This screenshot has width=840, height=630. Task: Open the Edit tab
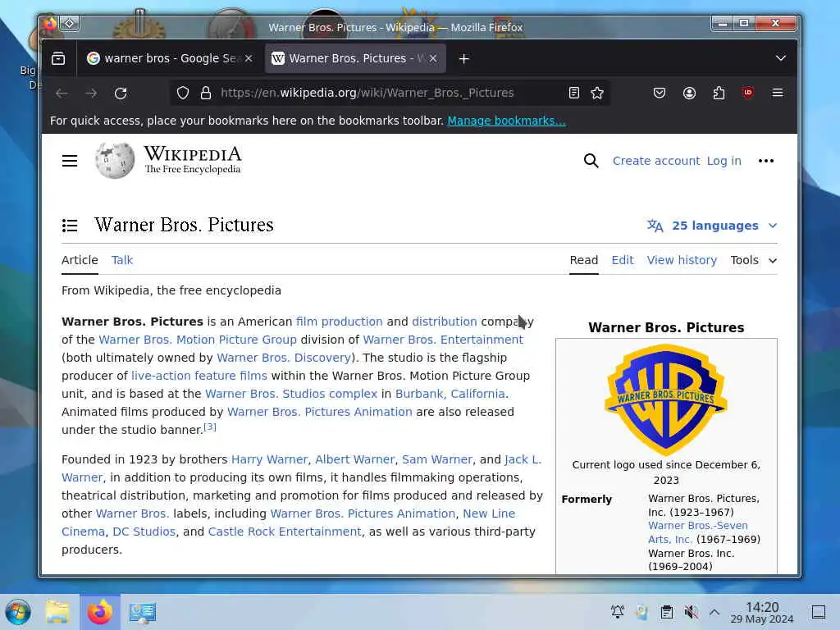tap(623, 260)
